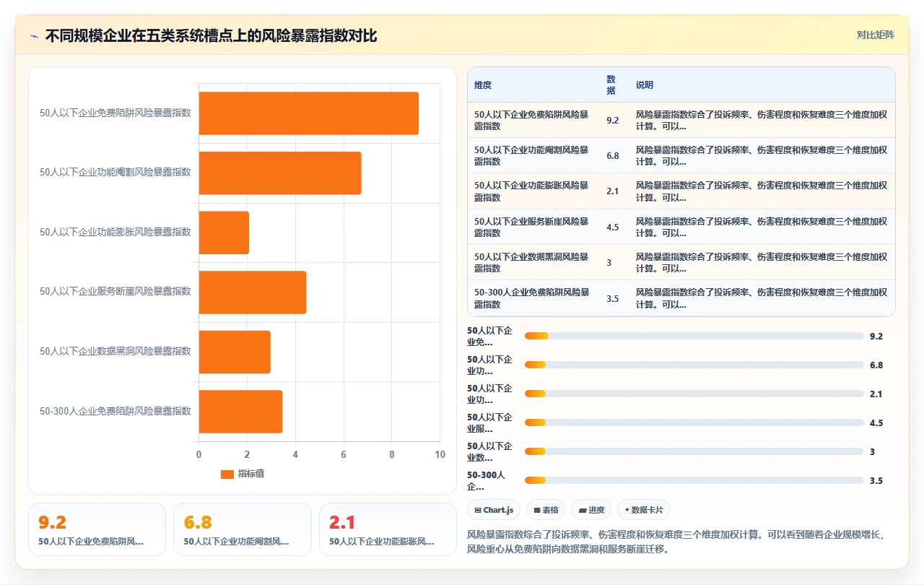
Task: Click the 50人以下企业功能阉割 bar in the chart
Action: [x=280, y=173]
